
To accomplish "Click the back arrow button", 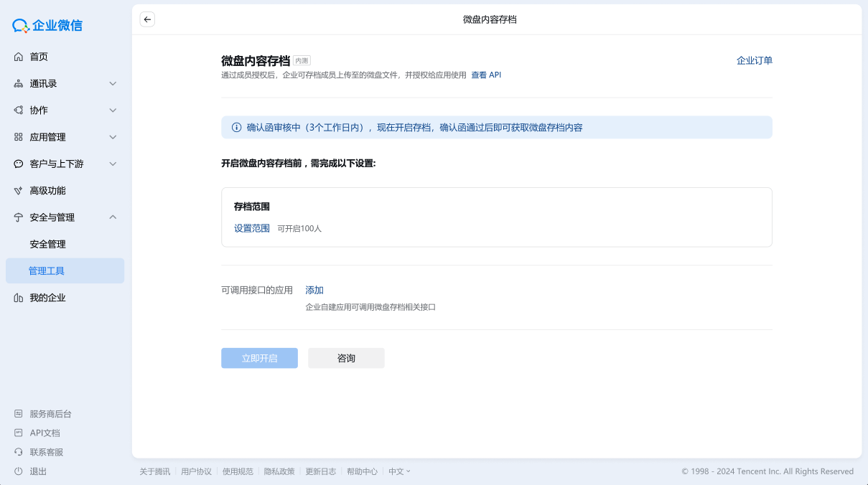I will pos(147,19).
